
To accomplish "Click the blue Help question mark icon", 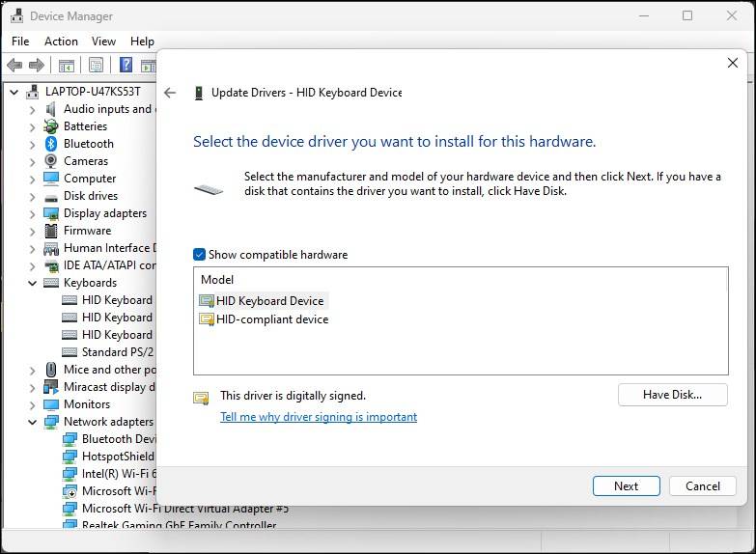I will click(x=126, y=65).
